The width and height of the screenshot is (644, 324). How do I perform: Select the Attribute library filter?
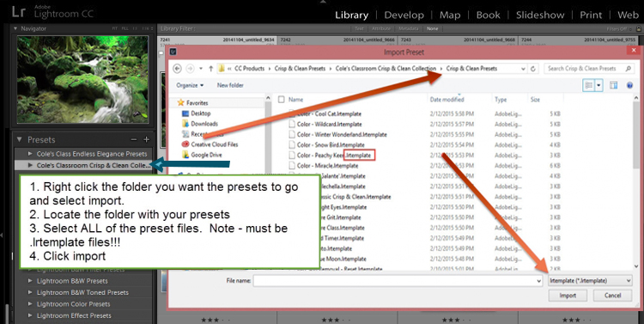tap(380, 28)
